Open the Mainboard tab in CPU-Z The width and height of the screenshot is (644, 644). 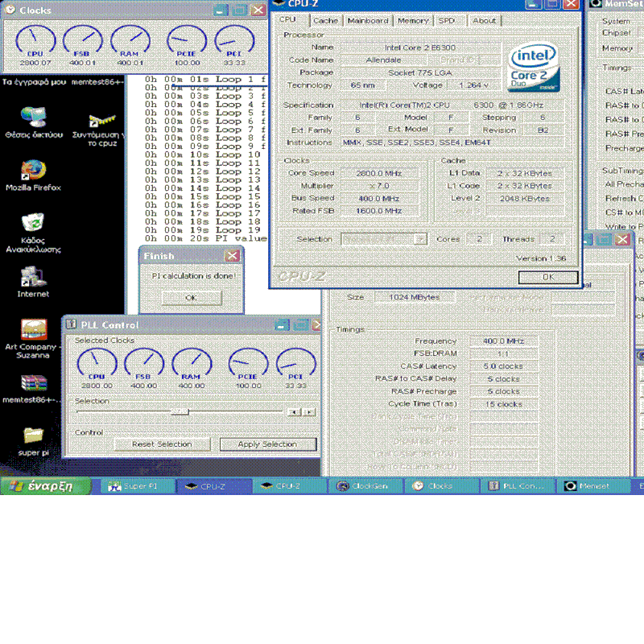coord(368,21)
